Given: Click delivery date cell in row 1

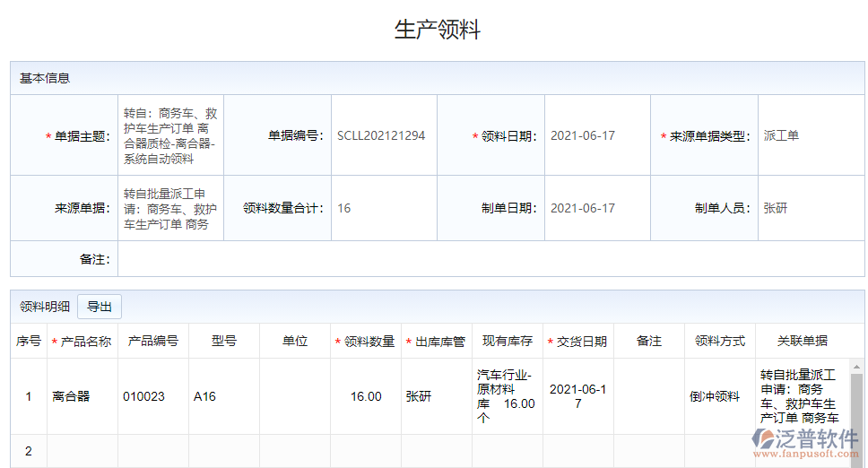Looking at the screenshot, I should coord(578,396).
